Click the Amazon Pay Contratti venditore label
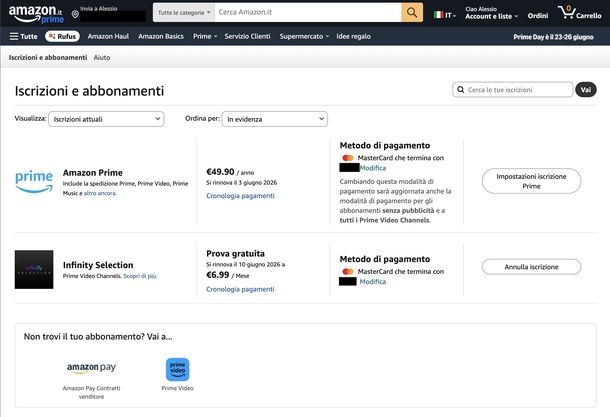Image resolution: width=610 pixels, height=417 pixels. [x=91, y=392]
